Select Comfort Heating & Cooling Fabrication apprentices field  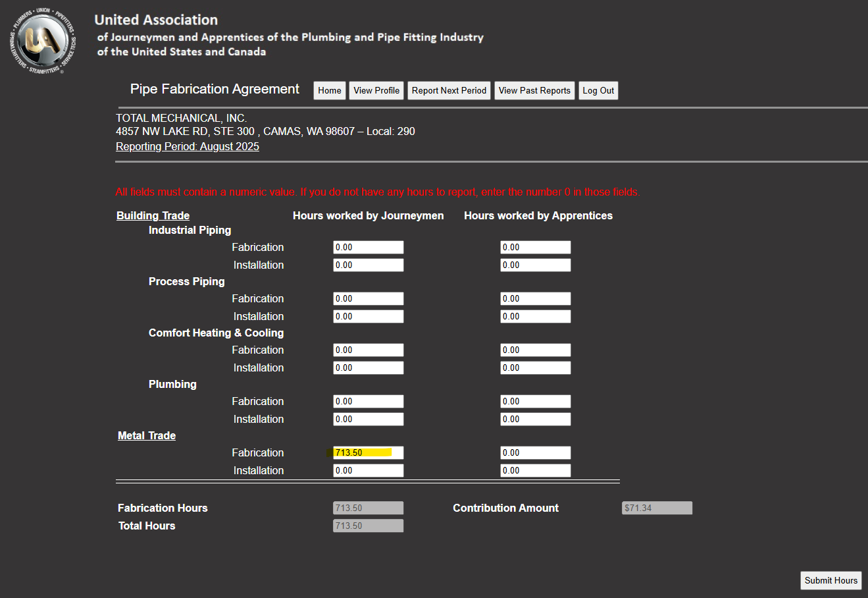[x=536, y=350]
